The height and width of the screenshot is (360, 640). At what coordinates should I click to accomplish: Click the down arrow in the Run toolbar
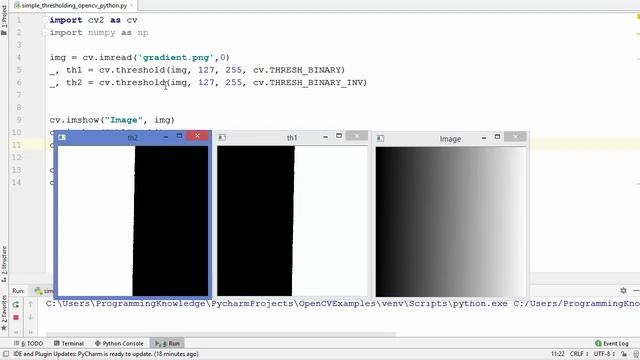(x=31, y=317)
